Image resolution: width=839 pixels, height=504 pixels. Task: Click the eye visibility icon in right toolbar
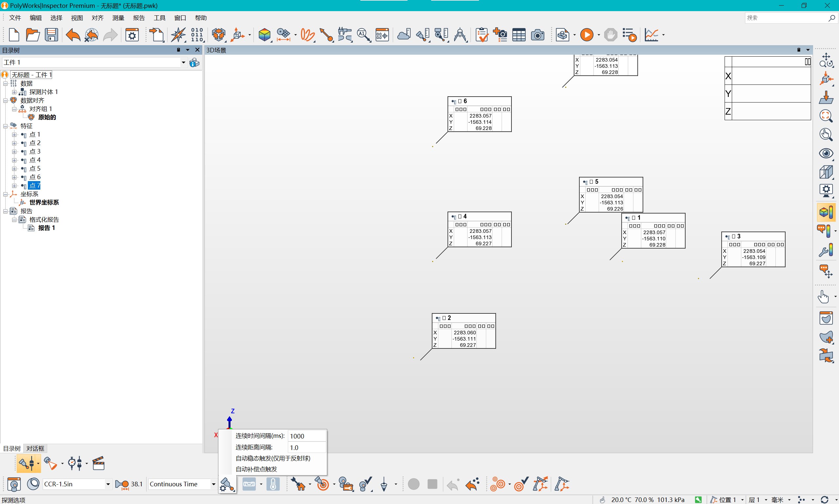point(826,154)
